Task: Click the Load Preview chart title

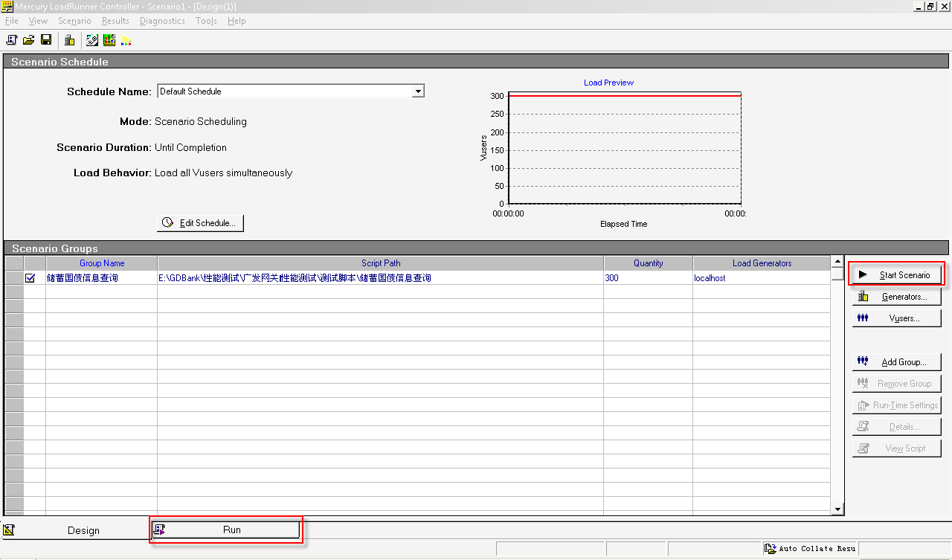Action: 608,83
